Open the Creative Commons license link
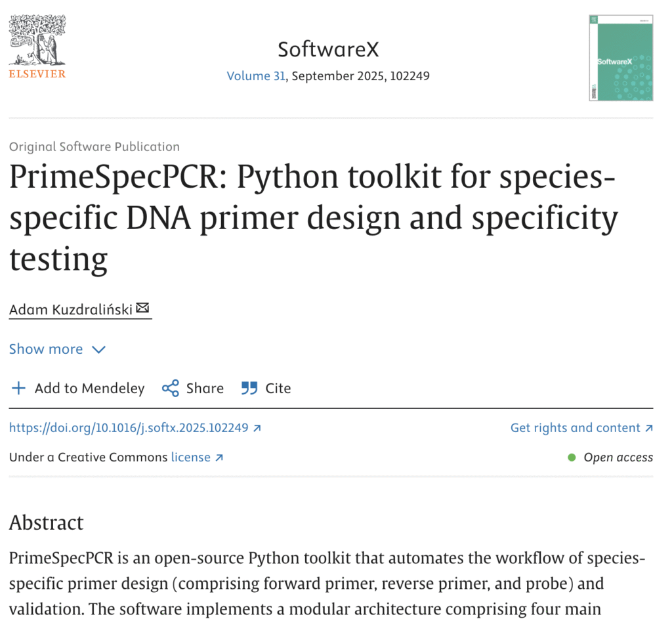The height and width of the screenshot is (623, 672). click(x=191, y=457)
